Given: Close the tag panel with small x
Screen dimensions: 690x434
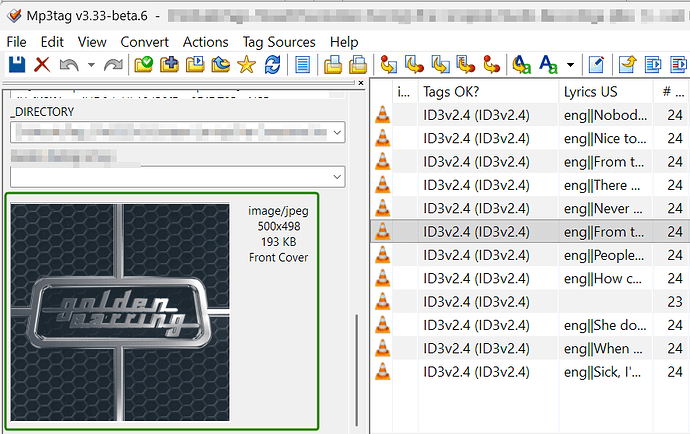Looking at the screenshot, I should (x=361, y=83).
